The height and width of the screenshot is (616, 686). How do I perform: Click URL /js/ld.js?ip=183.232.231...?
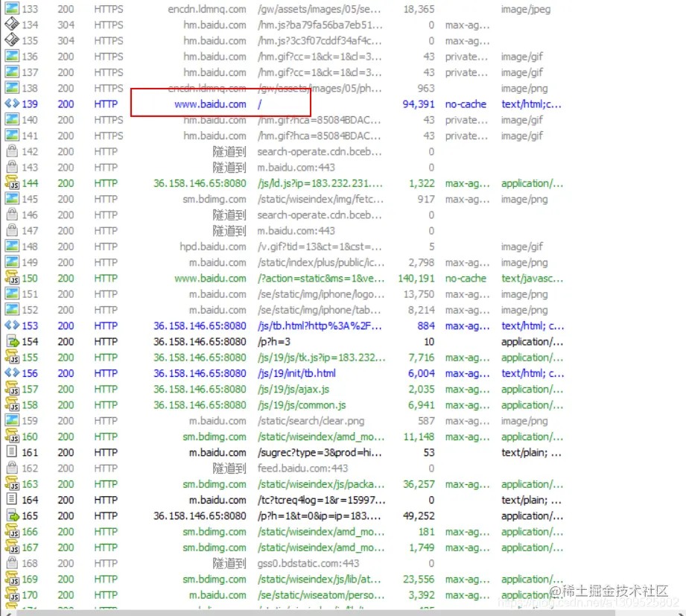(320, 183)
